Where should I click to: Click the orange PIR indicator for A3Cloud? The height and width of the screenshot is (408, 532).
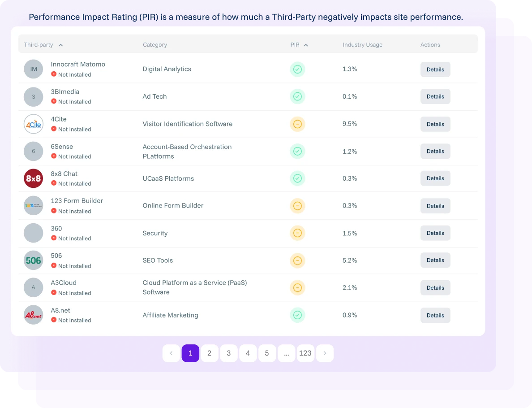click(297, 288)
